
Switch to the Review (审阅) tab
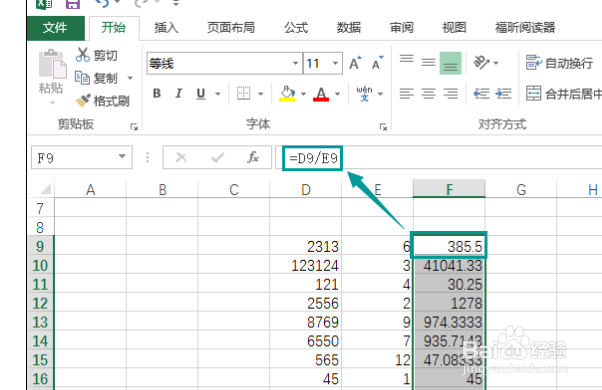(402, 28)
